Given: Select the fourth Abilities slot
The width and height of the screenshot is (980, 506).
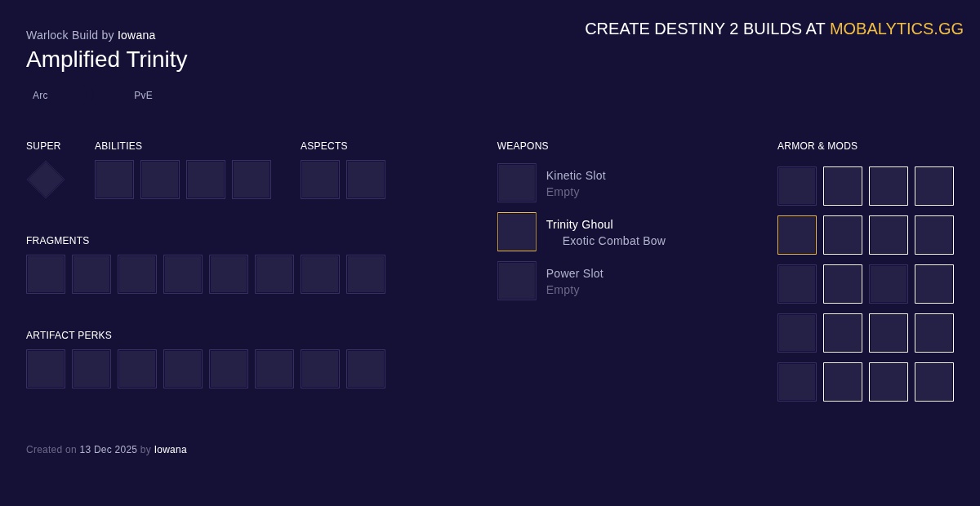Looking at the screenshot, I should (252, 180).
